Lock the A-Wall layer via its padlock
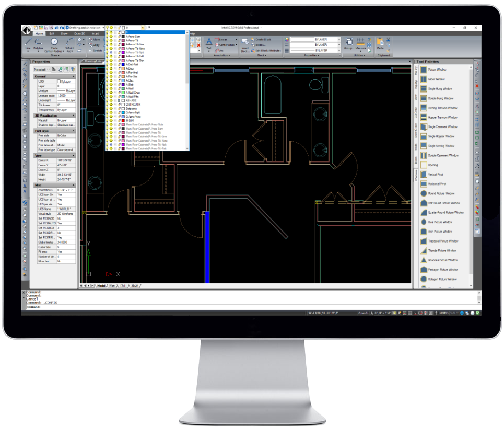 point(119,88)
